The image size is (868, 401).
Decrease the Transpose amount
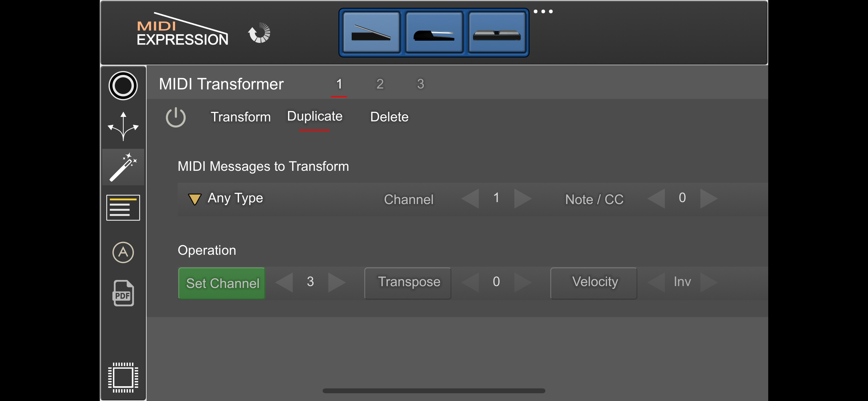pos(470,283)
